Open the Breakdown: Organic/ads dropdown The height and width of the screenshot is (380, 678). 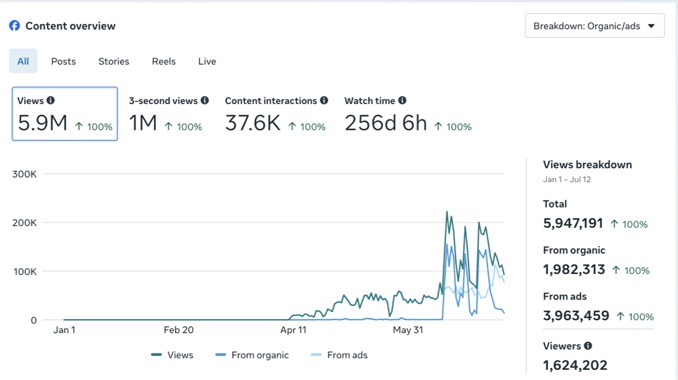(x=595, y=26)
